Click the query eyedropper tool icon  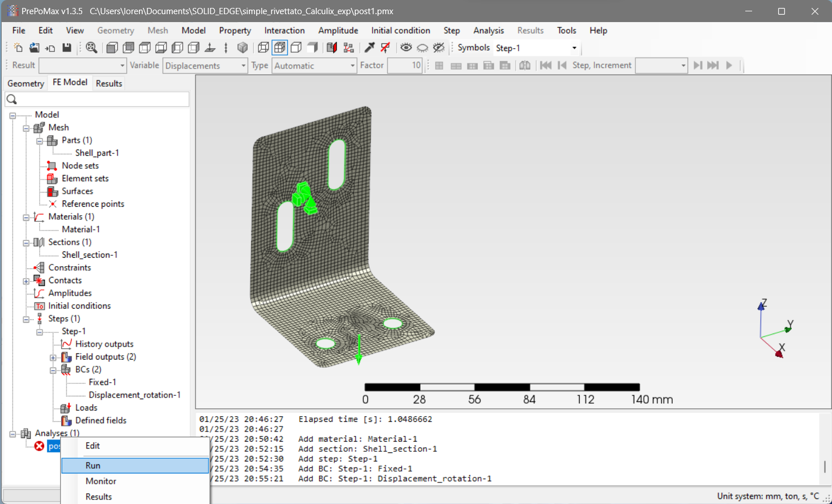(370, 48)
